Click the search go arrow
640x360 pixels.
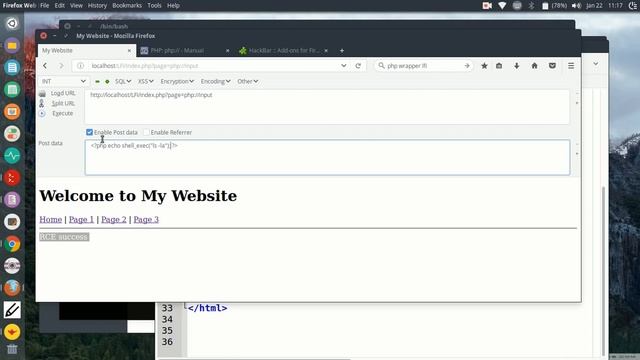467,66
